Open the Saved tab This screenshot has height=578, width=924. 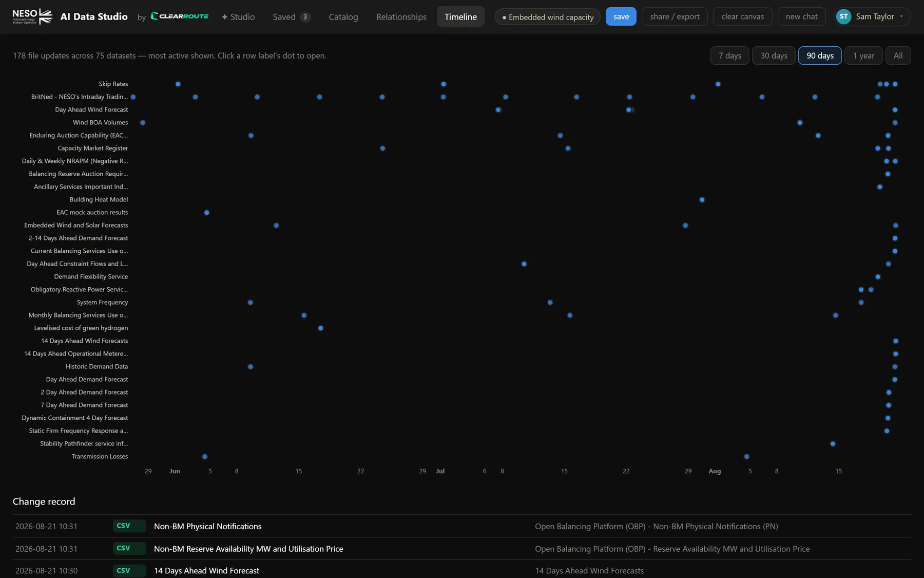tap(292, 17)
